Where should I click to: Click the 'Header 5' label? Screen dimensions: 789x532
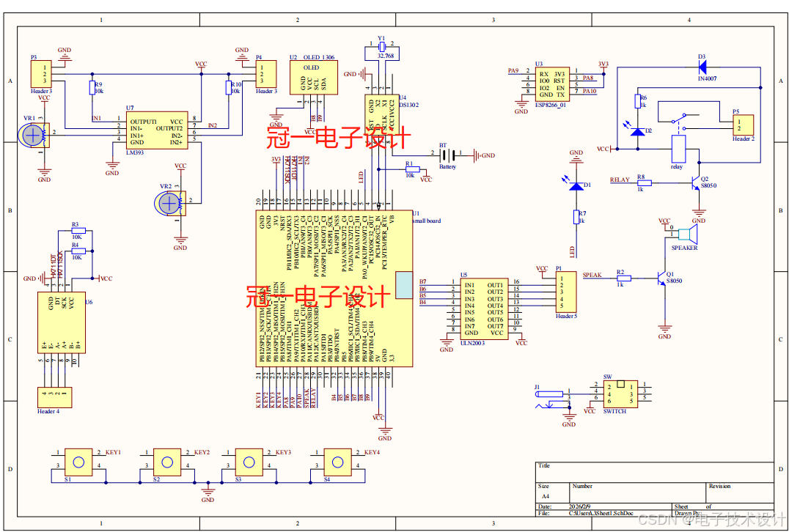click(566, 317)
